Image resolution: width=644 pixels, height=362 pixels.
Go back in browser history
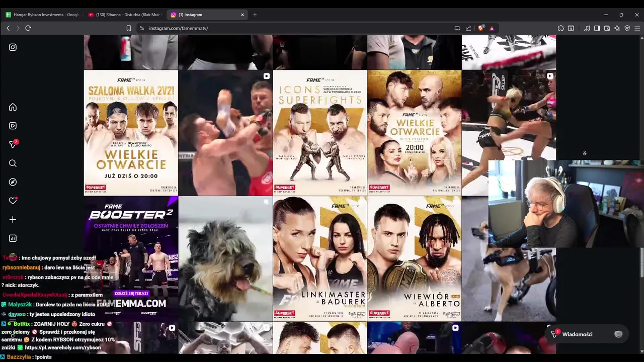pyautogui.click(x=8, y=28)
